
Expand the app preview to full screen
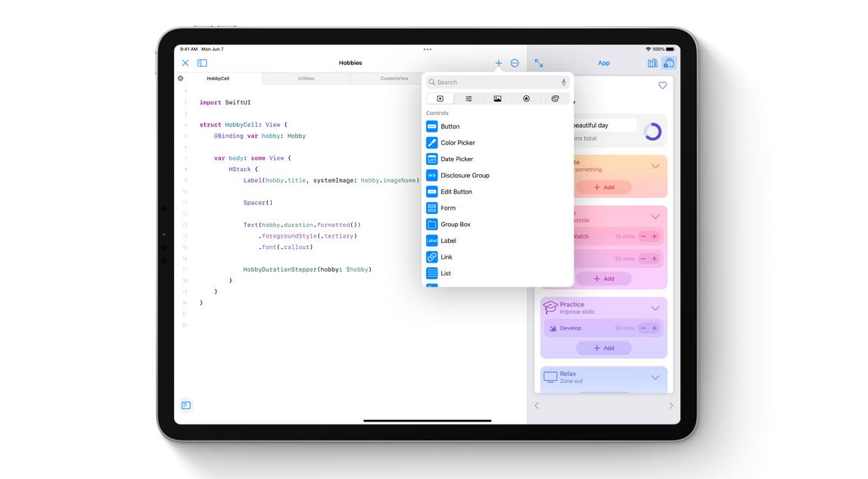pos(539,63)
